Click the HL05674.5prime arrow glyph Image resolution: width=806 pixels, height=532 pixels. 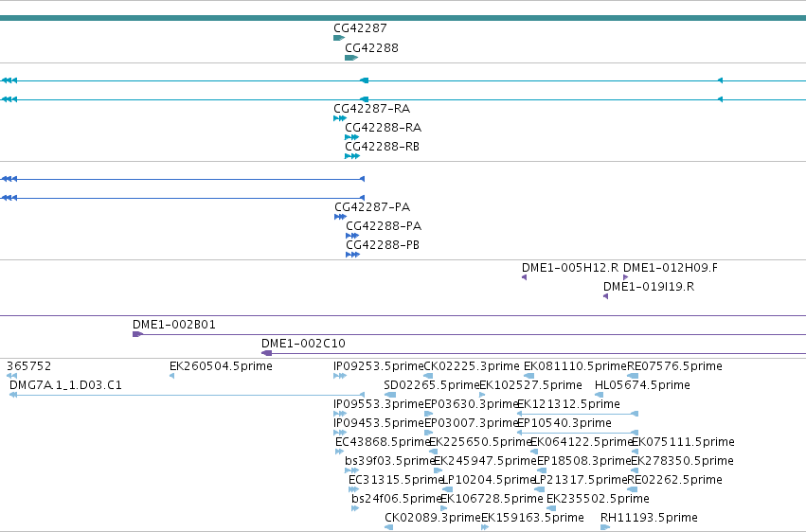pyautogui.click(x=599, y=396)
